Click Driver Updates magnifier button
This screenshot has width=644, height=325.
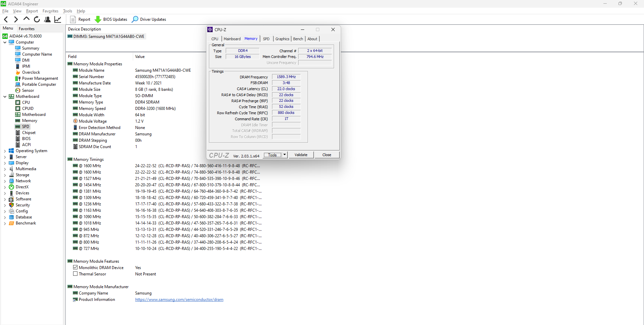tap(149, 19)
